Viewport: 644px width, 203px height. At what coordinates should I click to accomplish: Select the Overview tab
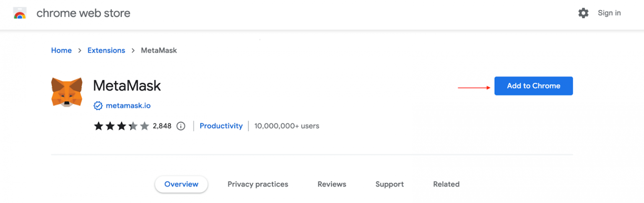tap(181, 184)
